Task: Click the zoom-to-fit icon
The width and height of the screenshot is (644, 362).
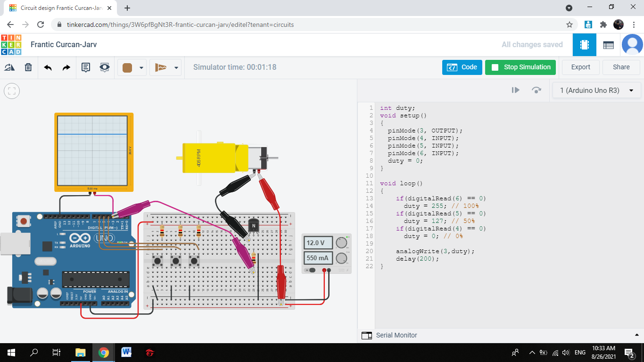Action: [x=12, y=91]
